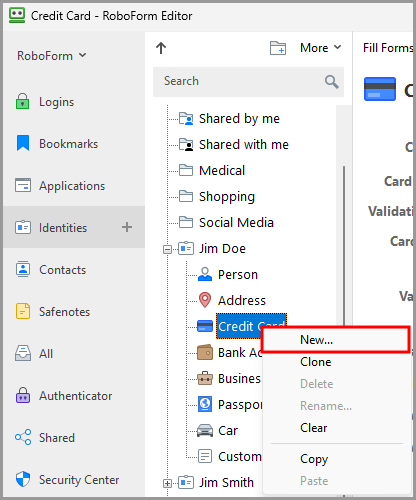Open the Shared section label
Image resolution: width=416 pixels, height=500 pixels.
(x=57, y=438)
